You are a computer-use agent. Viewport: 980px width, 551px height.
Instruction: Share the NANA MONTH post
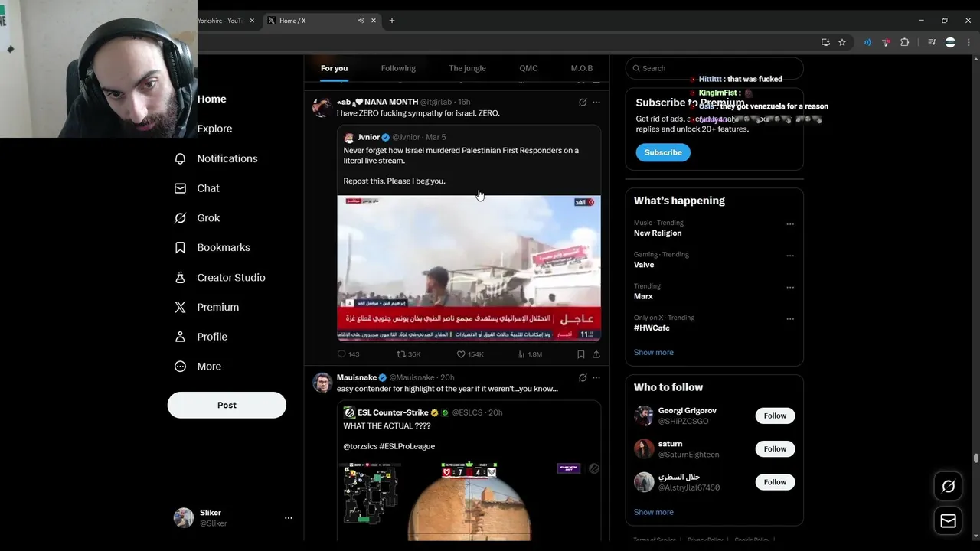coord(596,354)
